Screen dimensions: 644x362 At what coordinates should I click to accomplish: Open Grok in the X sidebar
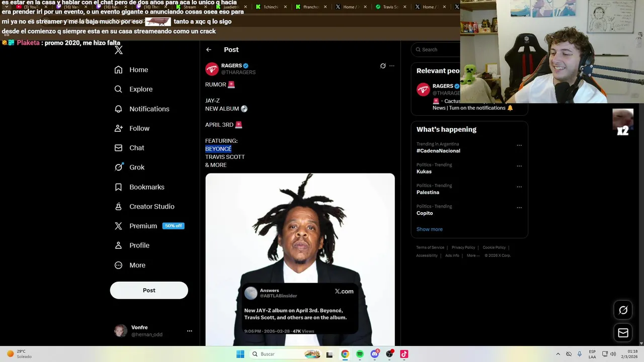pyautogui.click(x=129, y=167)
